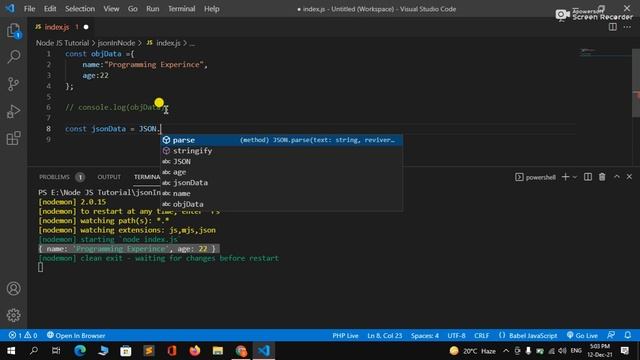Viewport: 640px width, 360px height.
Task: Click errors and warnings status bar item
Action: [x=23, y=335]
